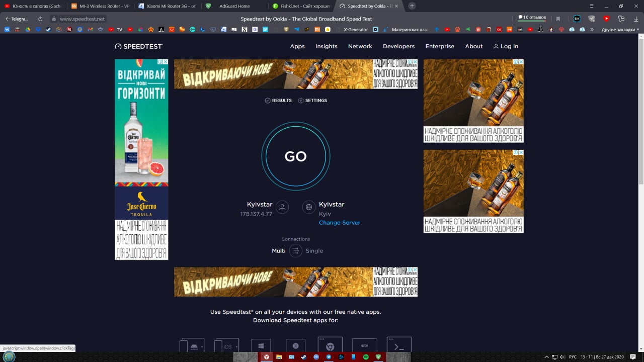Click the 1K отзывов reviews badge
644x362 pixels.
[x=532, y=18]
